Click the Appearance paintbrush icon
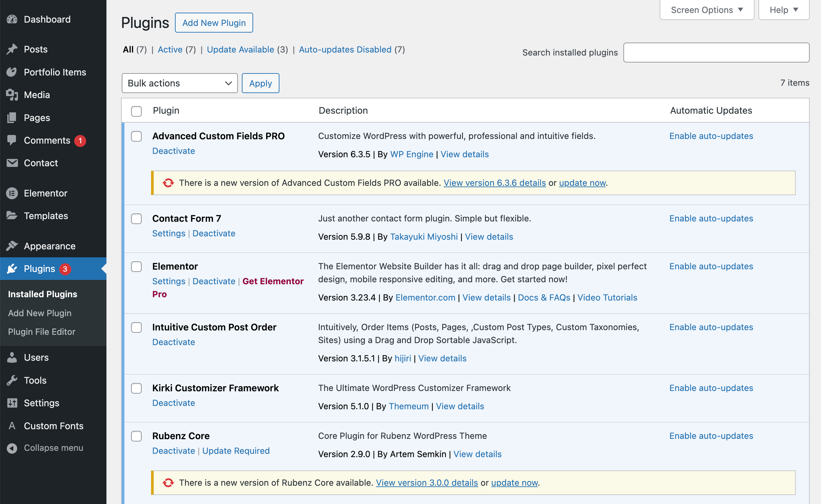The height and width of the screenshot is (504, 821). [12, 246]
